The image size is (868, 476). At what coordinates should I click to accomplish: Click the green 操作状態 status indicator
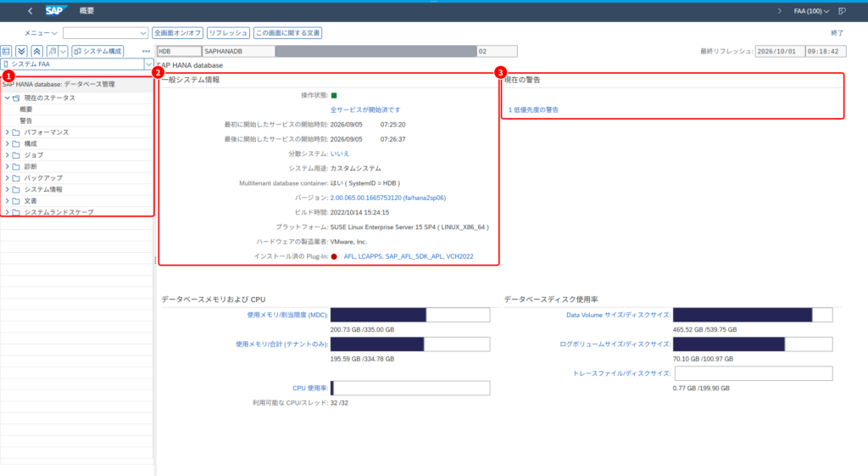point(334,95)
